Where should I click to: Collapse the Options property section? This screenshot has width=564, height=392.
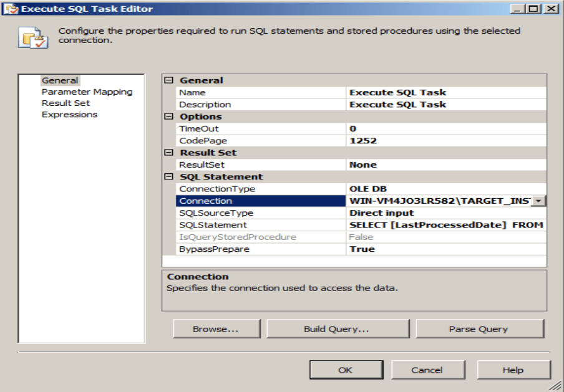pyautogui.click(x=168, y=117)
